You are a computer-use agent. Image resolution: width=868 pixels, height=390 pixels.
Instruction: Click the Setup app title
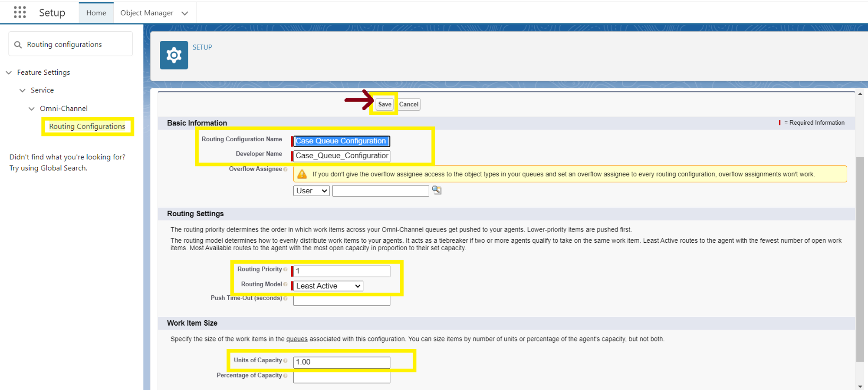click(x=52, y=13)
